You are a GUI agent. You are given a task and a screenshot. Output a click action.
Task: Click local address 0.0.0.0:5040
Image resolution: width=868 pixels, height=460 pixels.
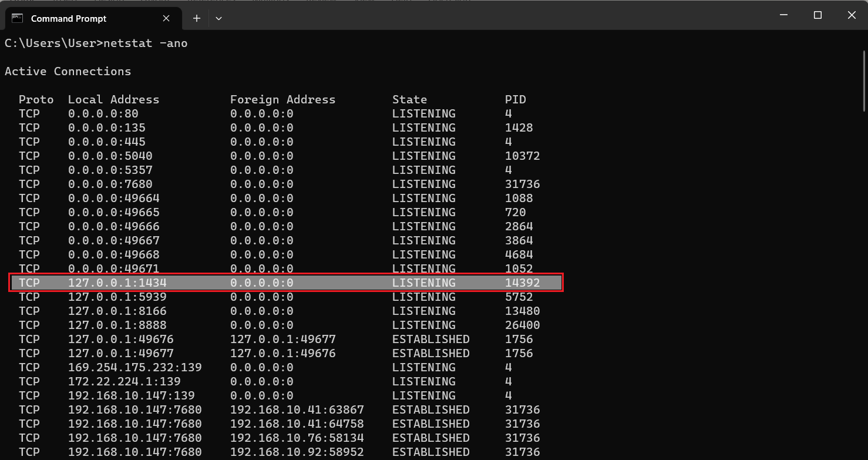110,156
